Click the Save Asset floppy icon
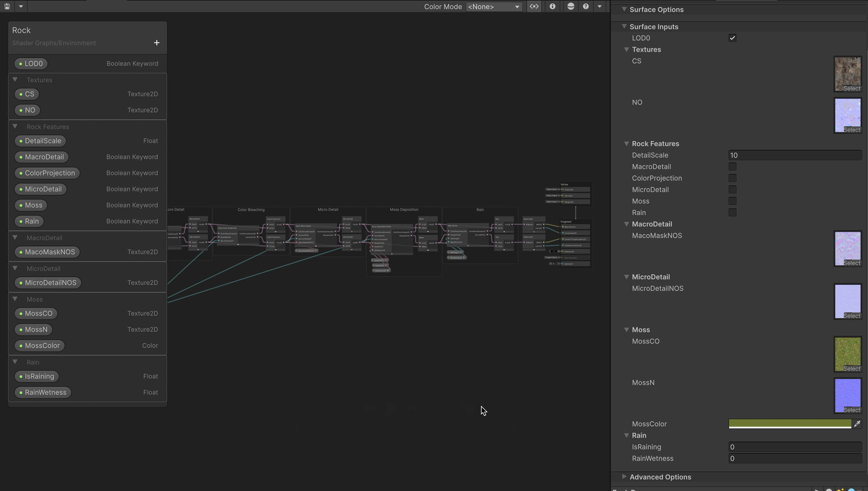The image size is (868, 491). (x=7, y=6)
